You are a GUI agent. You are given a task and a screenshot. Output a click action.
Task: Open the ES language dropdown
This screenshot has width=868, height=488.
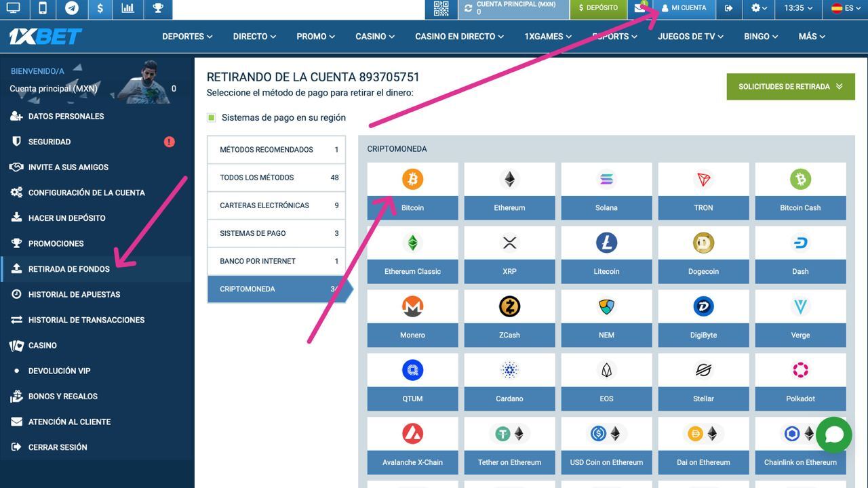click(845, 8)
